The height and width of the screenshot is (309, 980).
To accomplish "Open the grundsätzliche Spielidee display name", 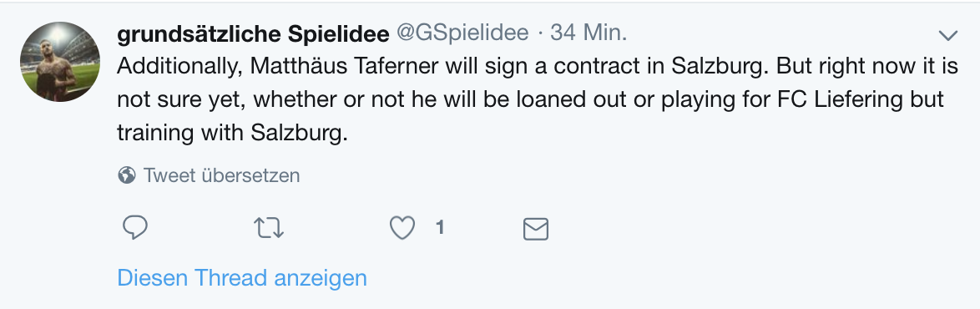I will 253,33.
